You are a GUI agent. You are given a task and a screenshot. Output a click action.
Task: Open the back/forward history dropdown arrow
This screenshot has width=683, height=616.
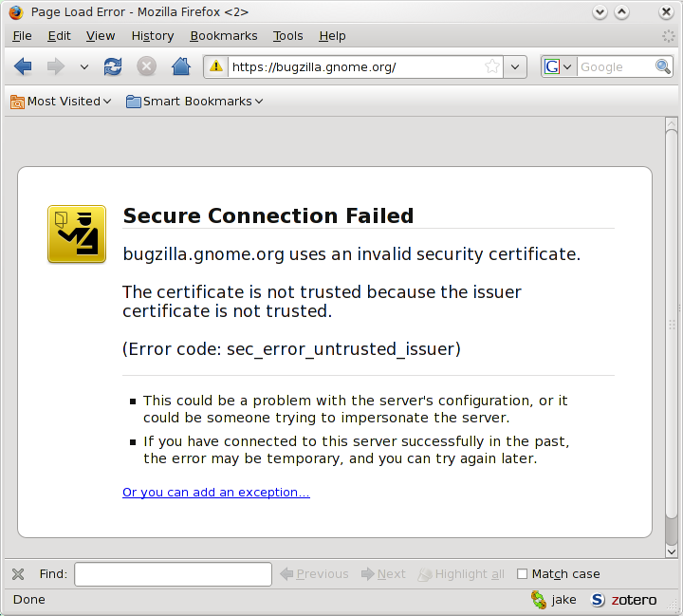[84, 67]
